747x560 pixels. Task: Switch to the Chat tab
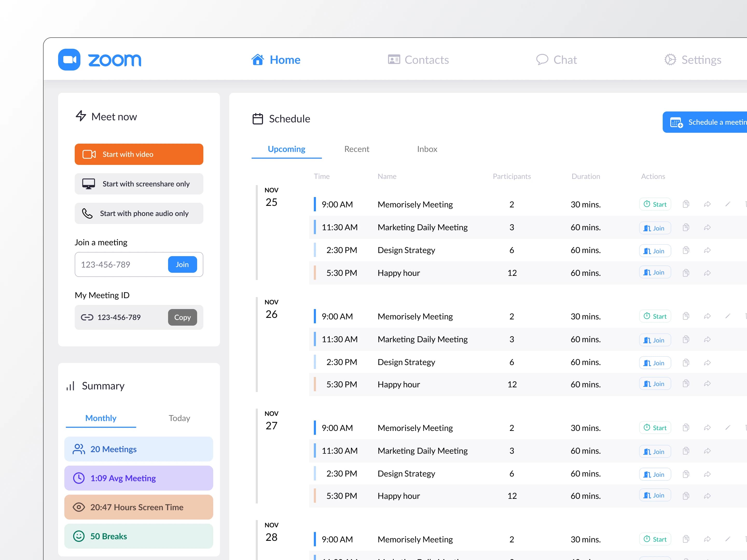[x=556, y=60]
